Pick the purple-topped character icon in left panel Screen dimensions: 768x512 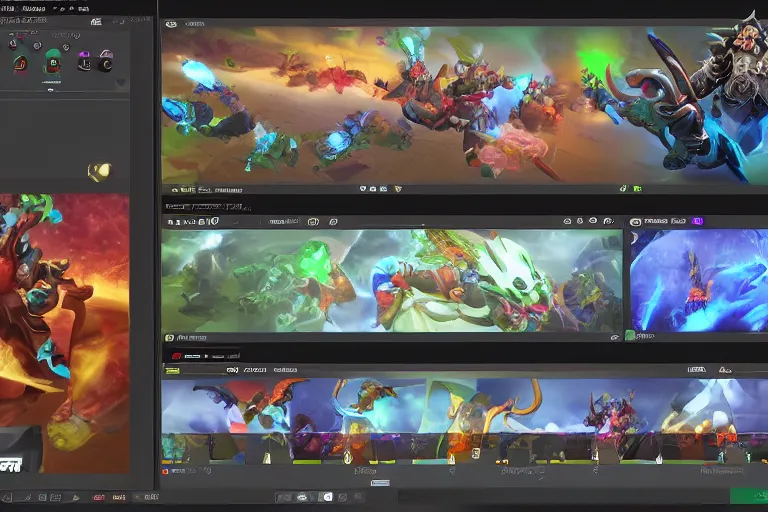click(84, 61)
